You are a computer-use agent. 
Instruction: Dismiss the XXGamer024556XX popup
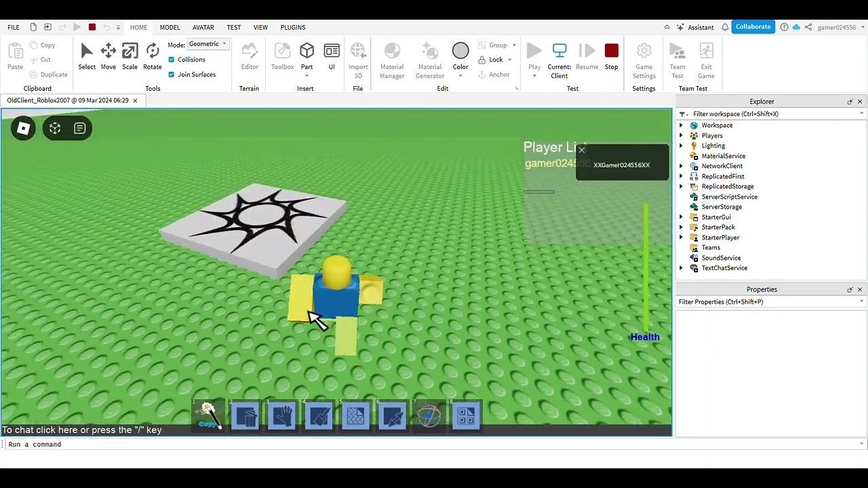582,150
